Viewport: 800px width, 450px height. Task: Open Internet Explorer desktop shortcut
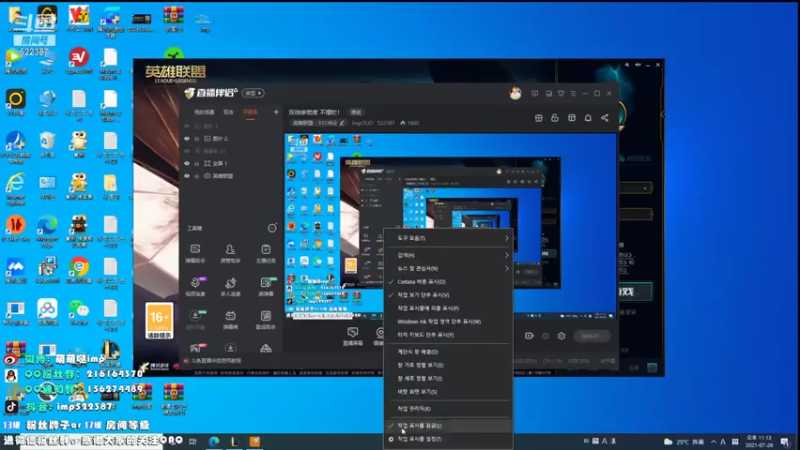pos(16,188)
